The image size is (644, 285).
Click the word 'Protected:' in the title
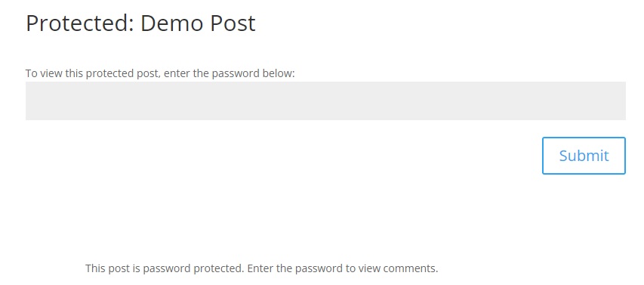pyautogui.click(x=80, y=23)
